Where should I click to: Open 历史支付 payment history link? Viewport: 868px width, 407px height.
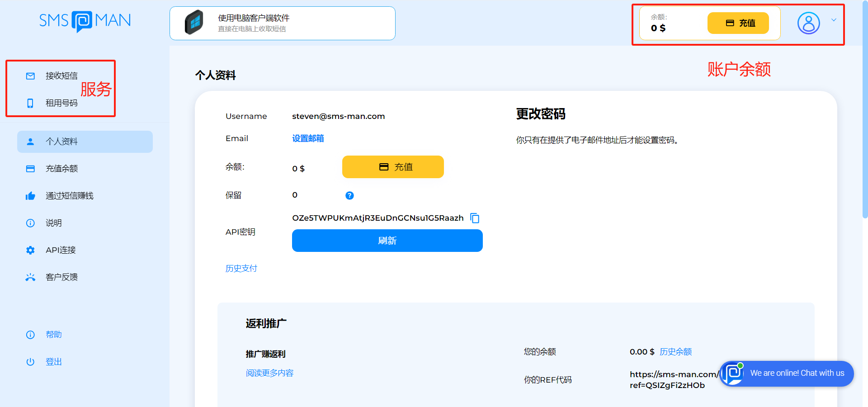coord(241,268)
